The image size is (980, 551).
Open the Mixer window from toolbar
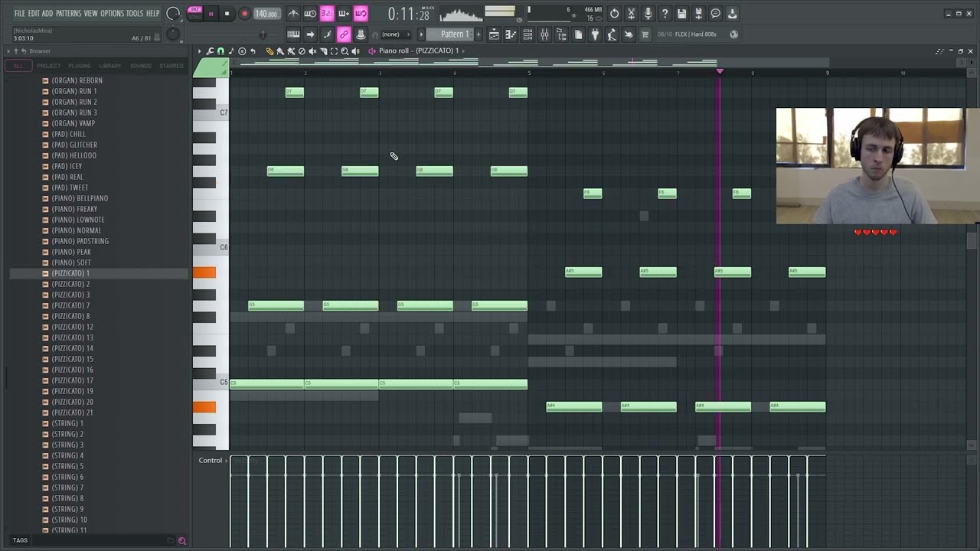(x=545, y=34)
